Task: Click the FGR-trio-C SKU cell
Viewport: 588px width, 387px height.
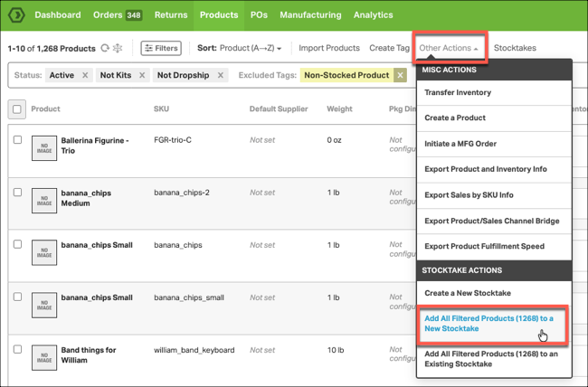Action: (x=173, y=140)
